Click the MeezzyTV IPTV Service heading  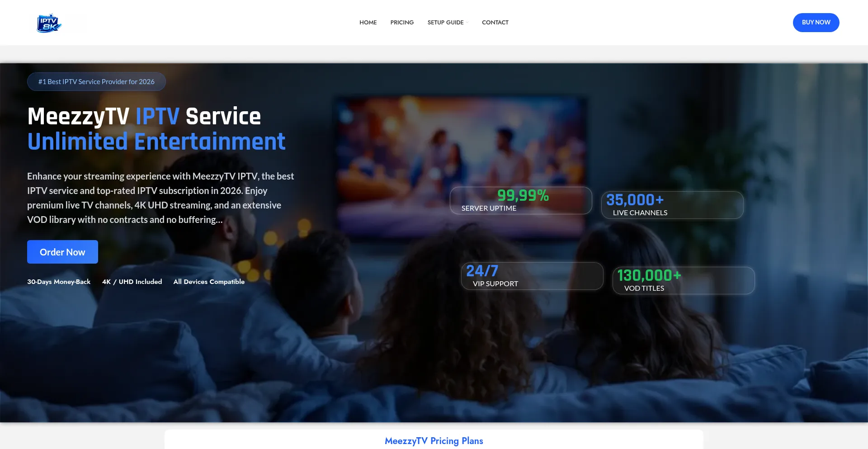point(144,116)
